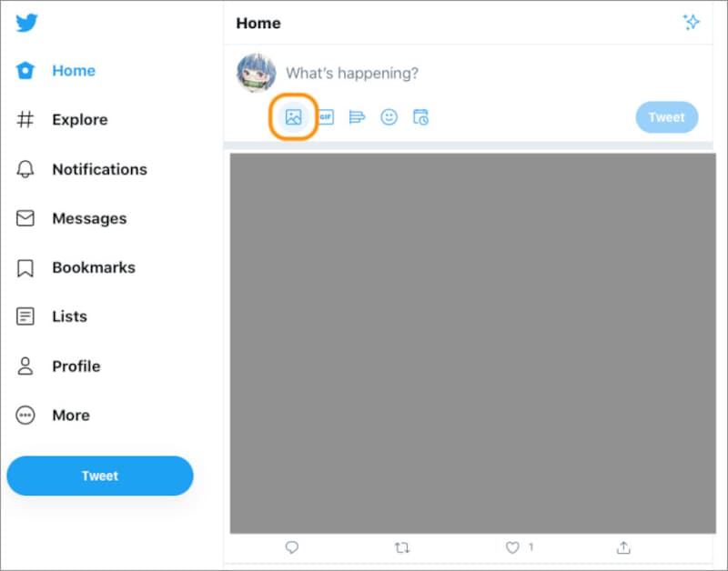Share the tweet using the share icon
The width and height of the screenshot is (728, 571).
(x=623, y=547)
